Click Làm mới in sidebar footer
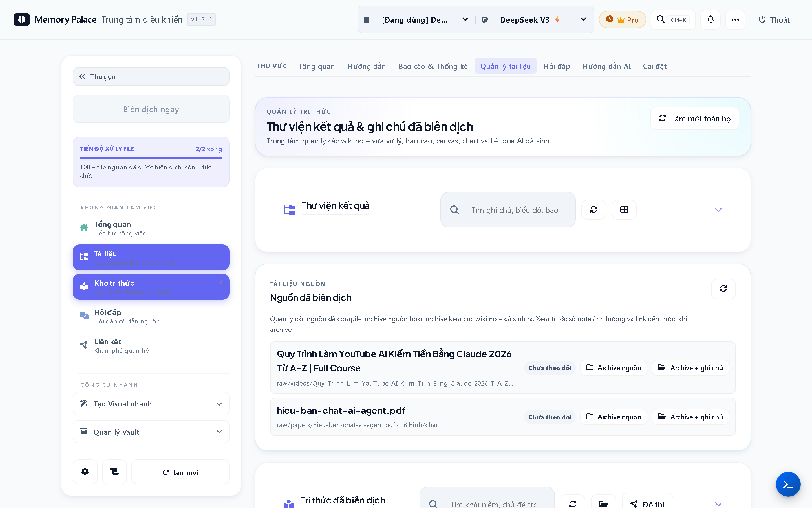 (180, 472)
